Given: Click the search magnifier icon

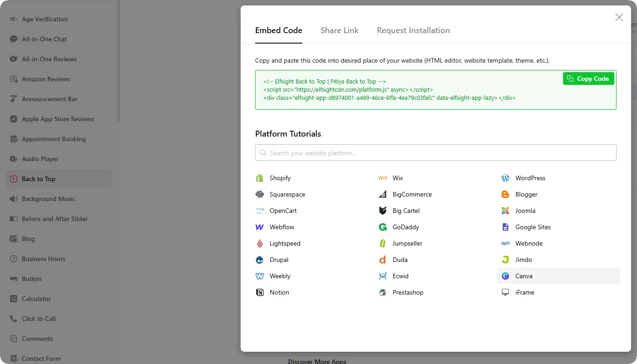Looking at the screenshot, I should [263, 153].
